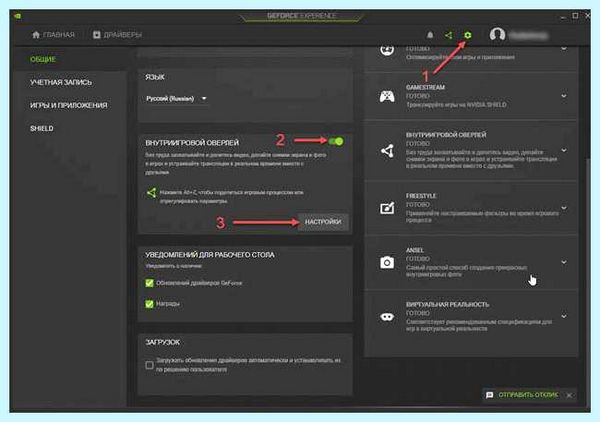Image resolution: width=600 pixels, height=422 pixels.
Task: Click the user profile avatar
Action: tap(497, 35)
